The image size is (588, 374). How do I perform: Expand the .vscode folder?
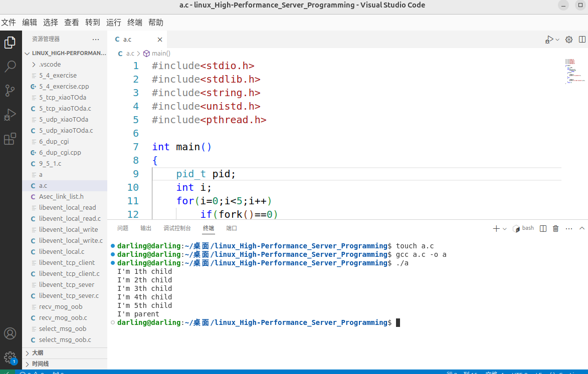(65, 65)
